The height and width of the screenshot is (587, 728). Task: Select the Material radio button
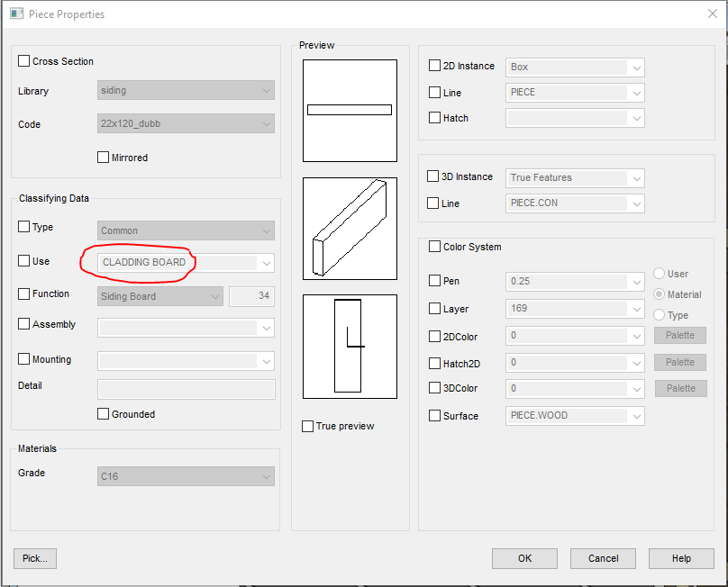(x=660, y=294)
